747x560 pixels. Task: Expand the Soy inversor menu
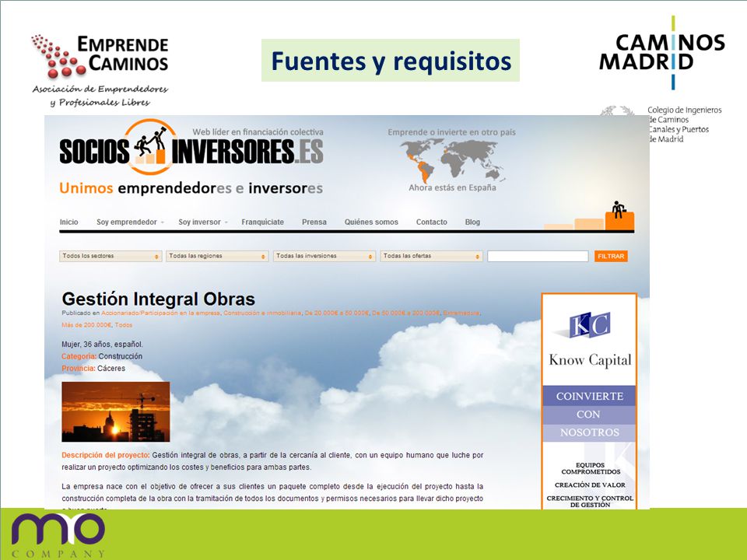(x=203, y=222)
